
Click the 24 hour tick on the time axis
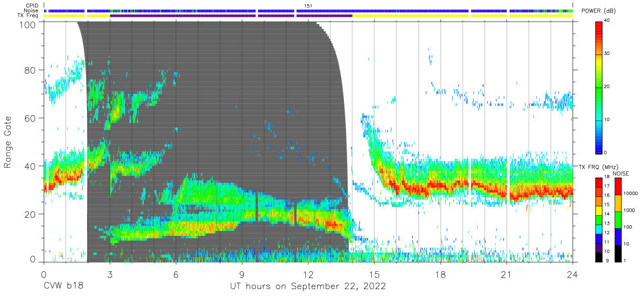click(x=573, y=274)
